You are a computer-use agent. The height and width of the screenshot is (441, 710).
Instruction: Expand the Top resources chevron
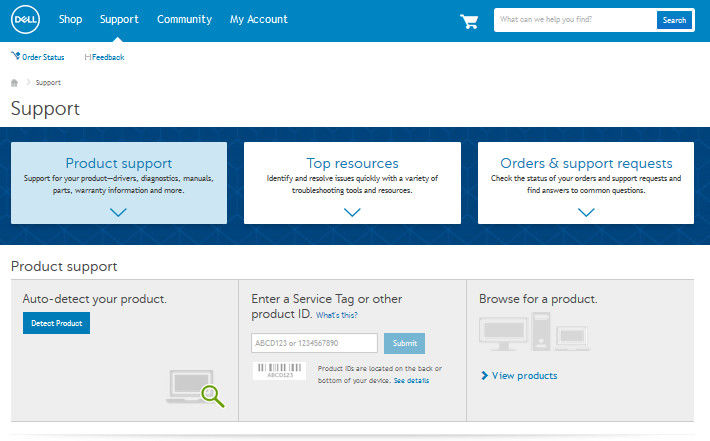pyautogui.click(x=352, y=212)
